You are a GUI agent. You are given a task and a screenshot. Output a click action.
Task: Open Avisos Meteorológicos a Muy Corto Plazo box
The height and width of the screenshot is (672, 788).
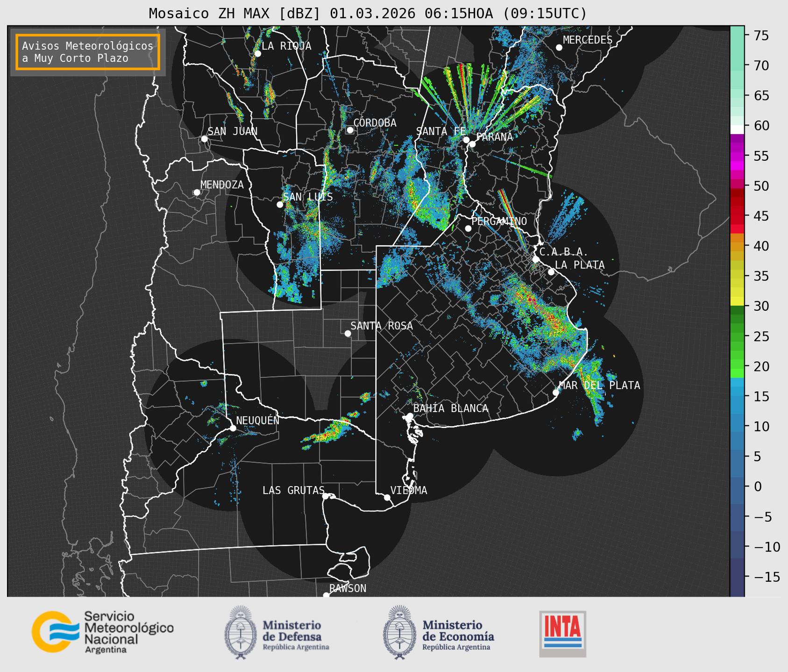pos(88,52)
